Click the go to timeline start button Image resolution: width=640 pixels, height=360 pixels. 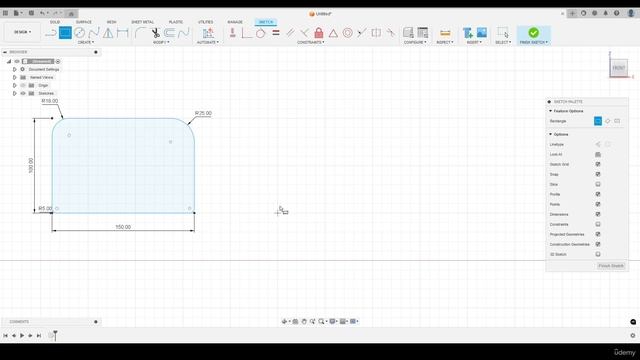tap(5, 336)
